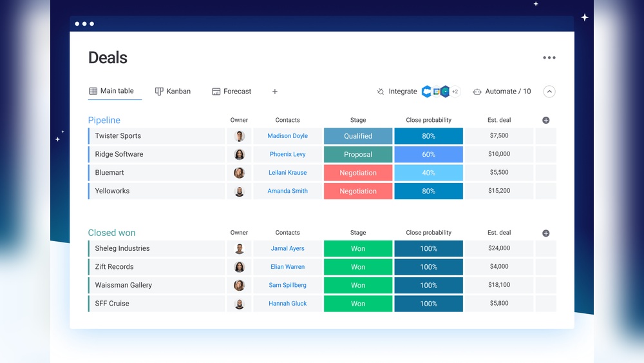Screen dimensions: 644x363
Task: Click 60% probability for Ridge Software
Action: 428,155
